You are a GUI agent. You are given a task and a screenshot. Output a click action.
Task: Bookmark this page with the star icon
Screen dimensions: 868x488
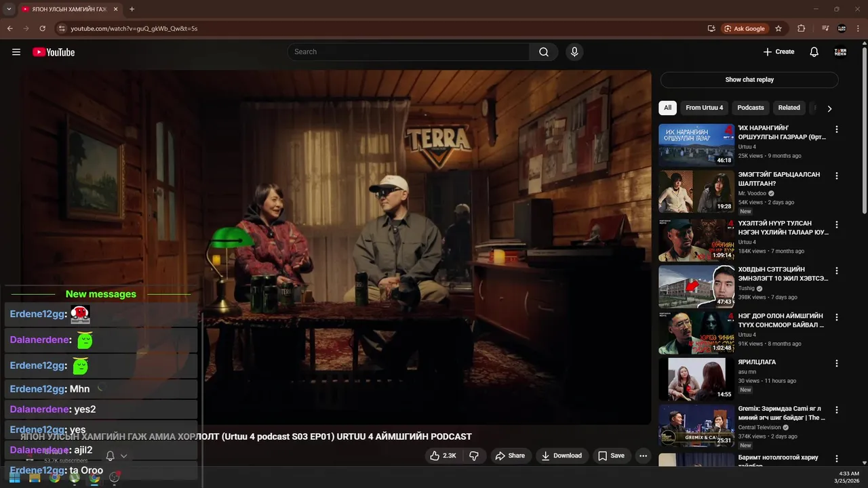tap(778, 28)
